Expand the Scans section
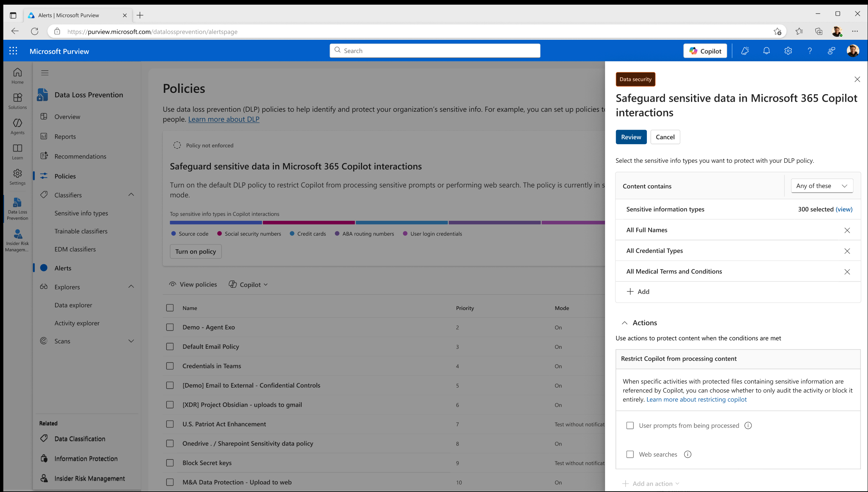Screen dimensions: 868x492 click(x=131, y=341)
